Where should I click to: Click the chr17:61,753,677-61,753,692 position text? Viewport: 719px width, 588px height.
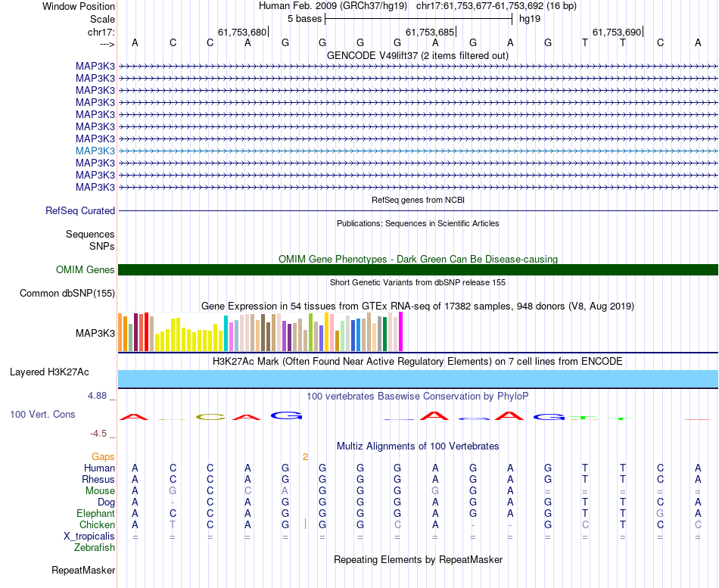(480, 6)
